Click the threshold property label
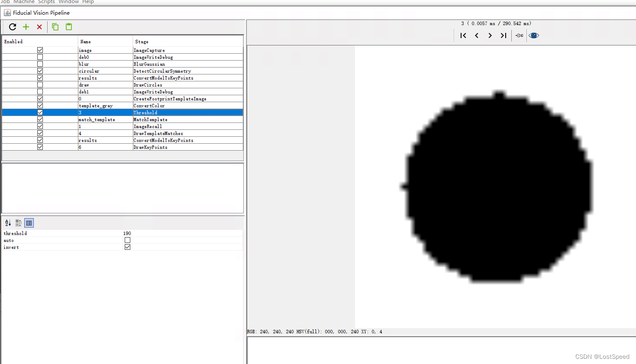The height and width of the screenshot is (364, 636). tap(15, 233)
